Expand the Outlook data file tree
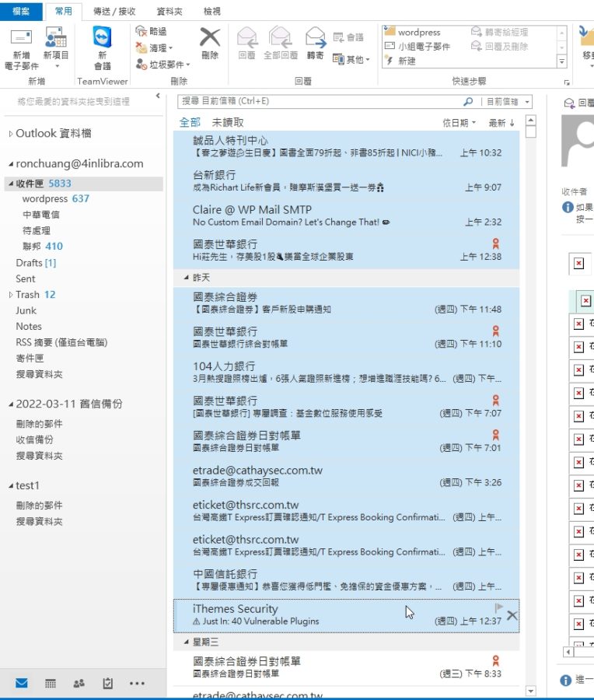 pos(11,134)
